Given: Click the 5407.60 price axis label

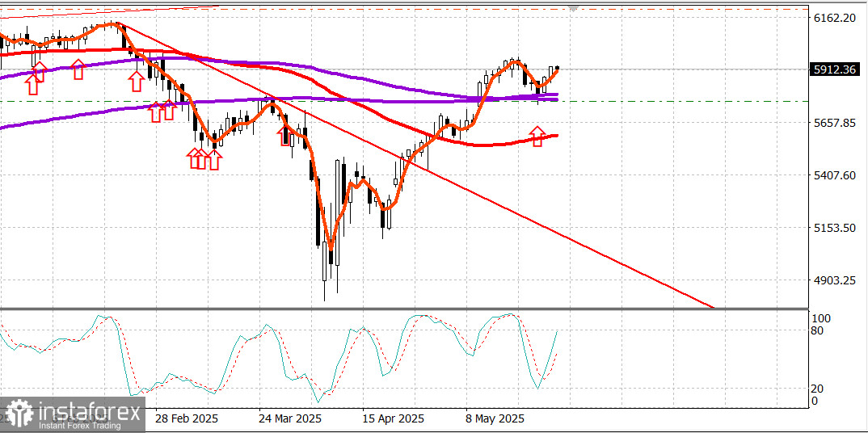Looking at the screenshot, I should (834, 174).
